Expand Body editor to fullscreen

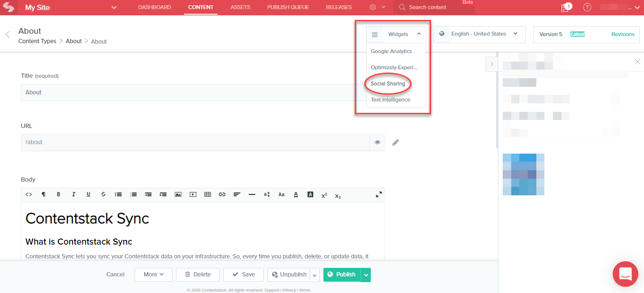coord(378,194)
